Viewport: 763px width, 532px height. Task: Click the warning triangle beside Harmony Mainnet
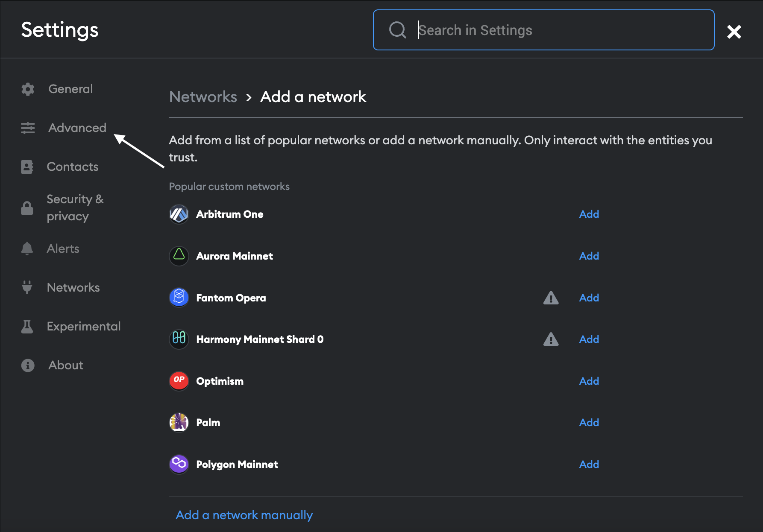pos(551,339)
